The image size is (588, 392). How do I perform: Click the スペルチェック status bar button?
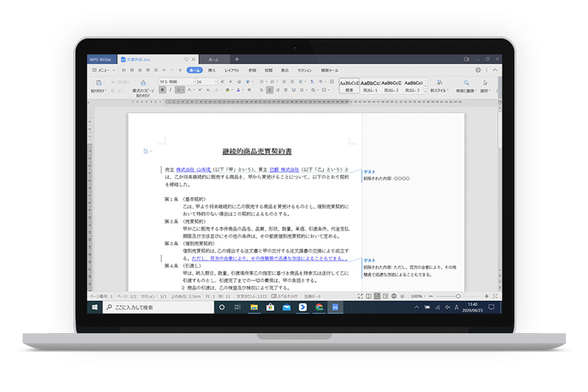coord(284,296)
